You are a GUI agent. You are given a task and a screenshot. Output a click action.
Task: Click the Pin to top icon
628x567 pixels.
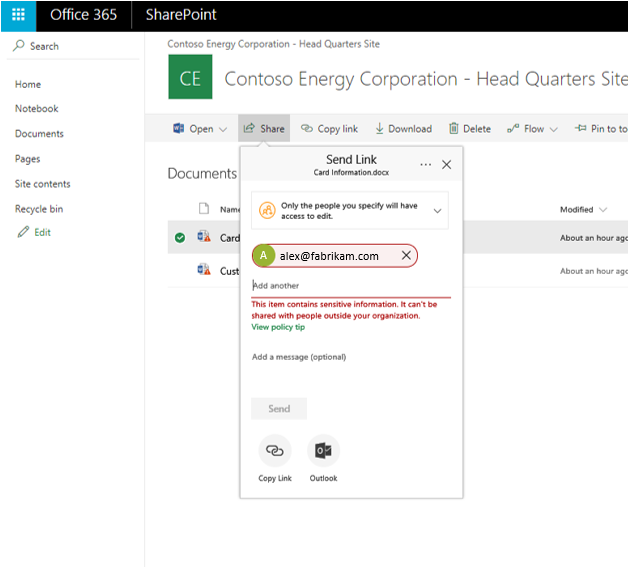pos(580,128)
